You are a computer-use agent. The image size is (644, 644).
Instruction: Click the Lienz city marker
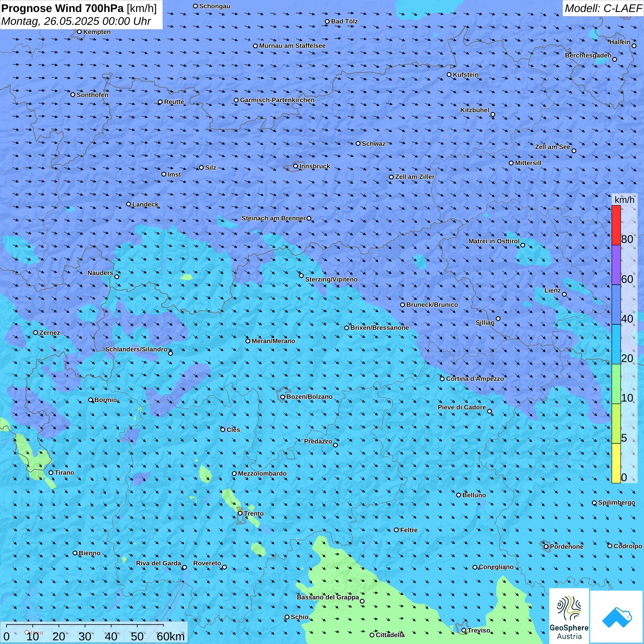point(564,294)
